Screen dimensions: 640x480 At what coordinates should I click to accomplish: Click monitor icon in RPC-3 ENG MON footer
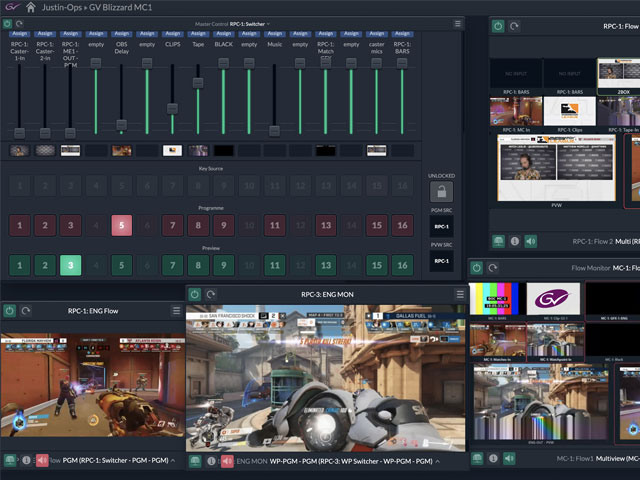pos(195,461)
